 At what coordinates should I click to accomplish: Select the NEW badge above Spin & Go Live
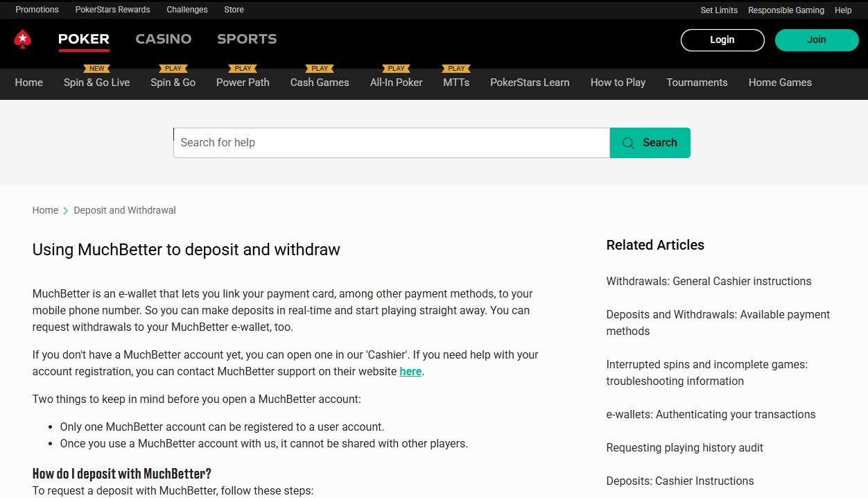[x=96, y=68]
